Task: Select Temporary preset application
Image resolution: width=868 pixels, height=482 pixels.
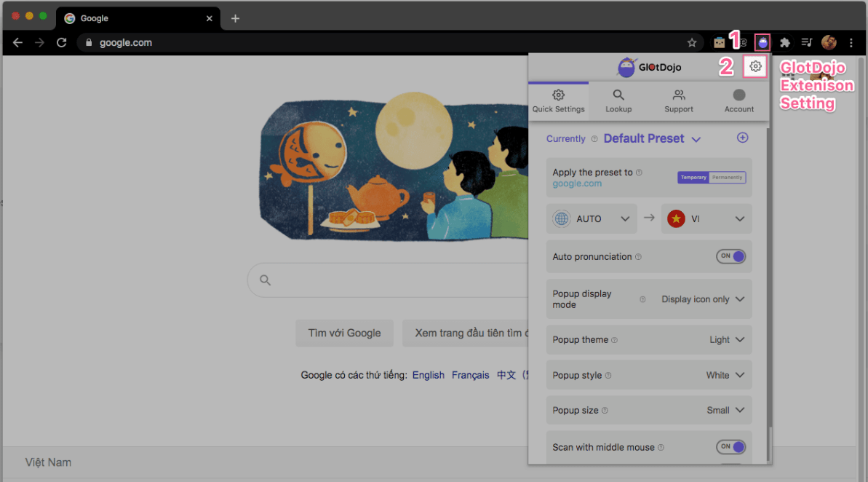Action: (693, 177)
